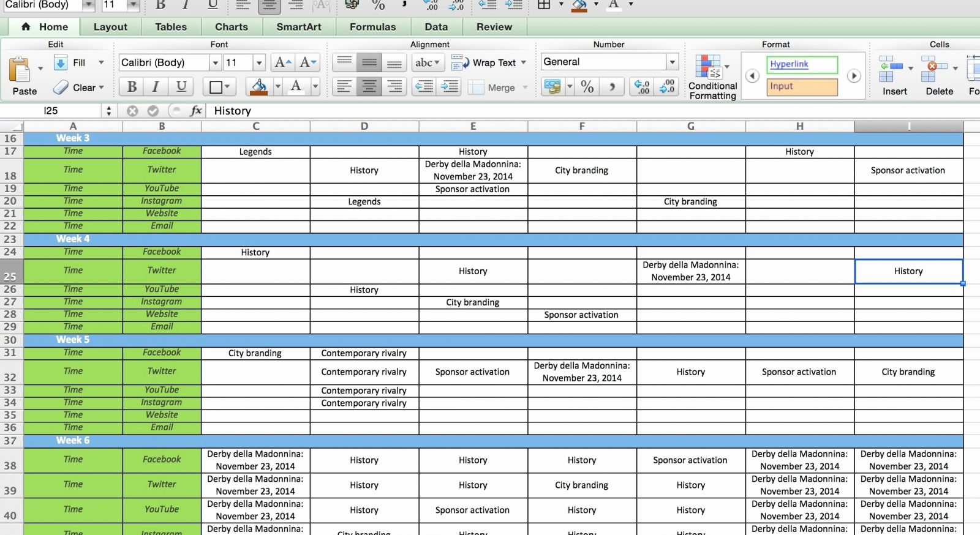Click the Select All corner button
The image size is (980, 535).
click(11, 126)
